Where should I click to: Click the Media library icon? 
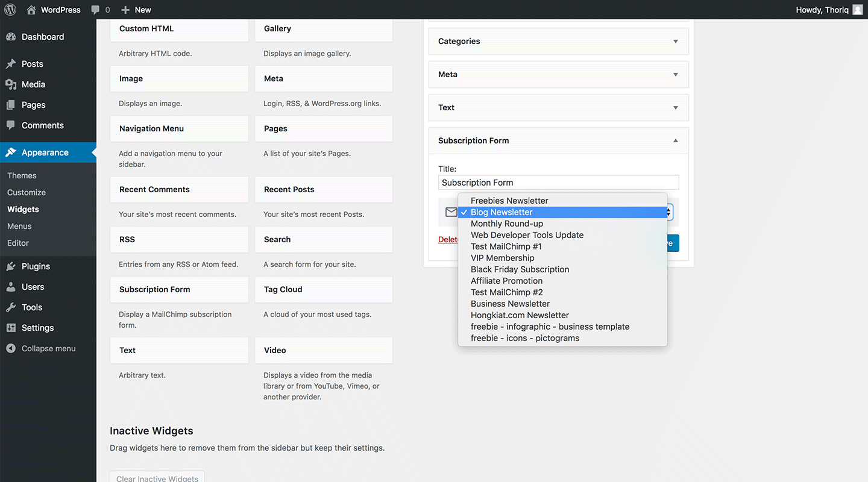pos(11,84)
